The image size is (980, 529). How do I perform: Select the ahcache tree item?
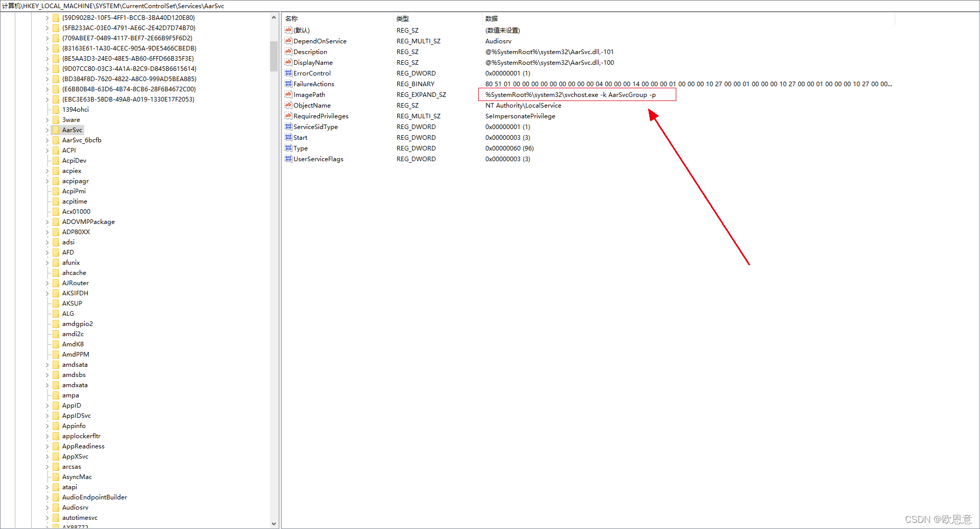coord(74,273)
